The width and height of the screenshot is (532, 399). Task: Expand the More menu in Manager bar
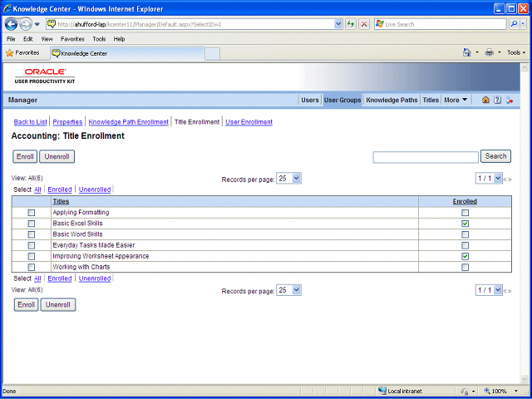click(456, 100)
